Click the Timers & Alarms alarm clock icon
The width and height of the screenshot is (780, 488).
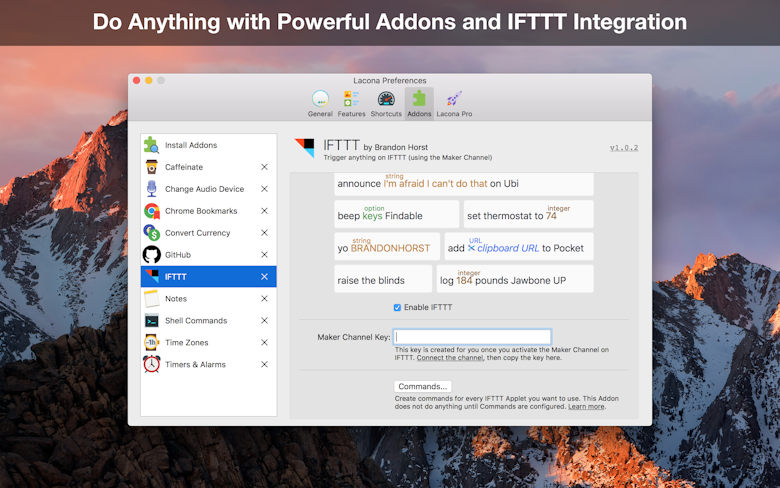[x=152, y=364]
